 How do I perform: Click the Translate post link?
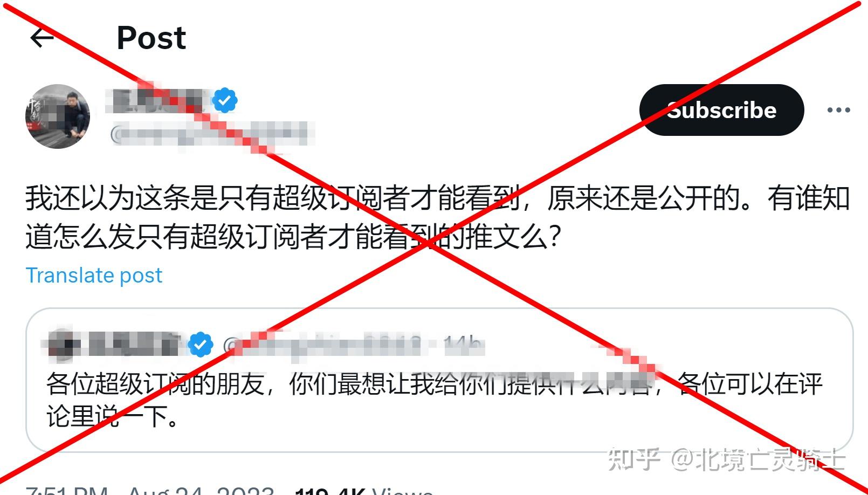tap(94, 275)
